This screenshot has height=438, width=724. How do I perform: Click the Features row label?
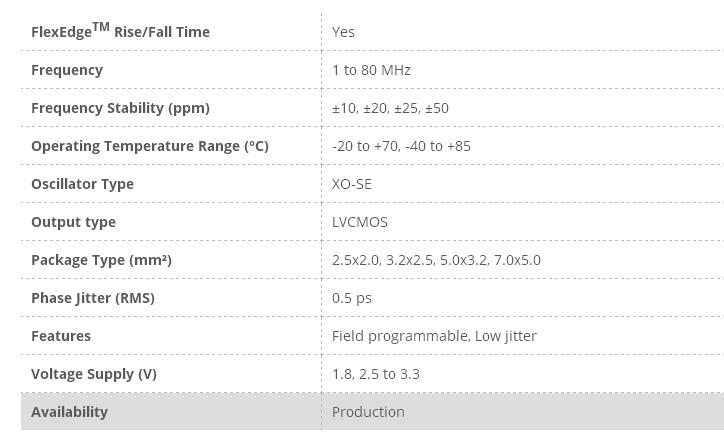61,336
